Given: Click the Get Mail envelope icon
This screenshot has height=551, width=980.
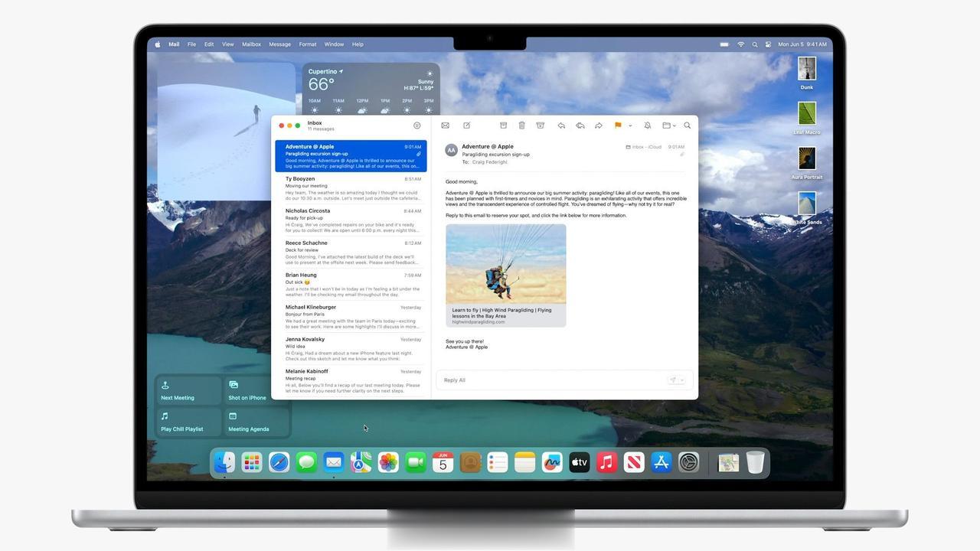Looking at the screenshot, I should tap(445, 126).
